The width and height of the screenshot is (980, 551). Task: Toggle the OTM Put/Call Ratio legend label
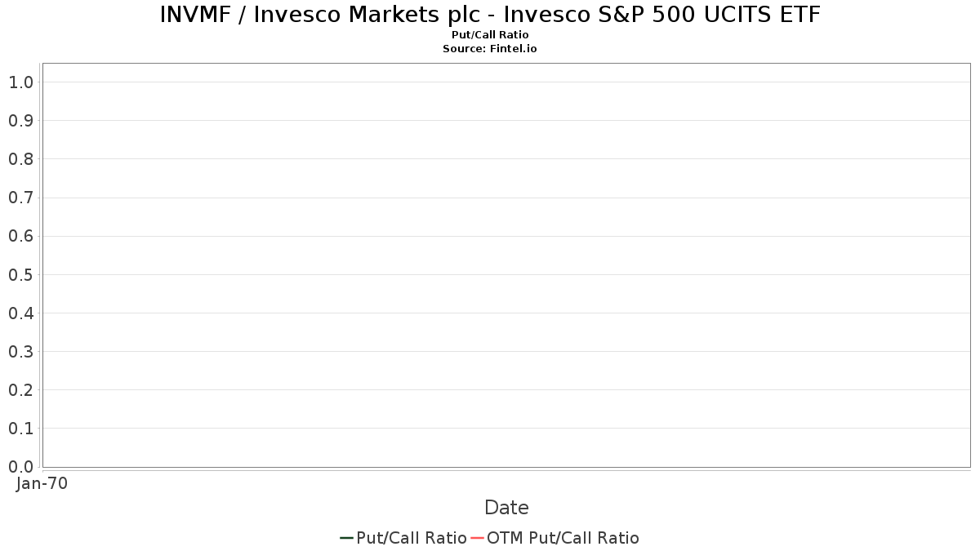pos(563,538)
